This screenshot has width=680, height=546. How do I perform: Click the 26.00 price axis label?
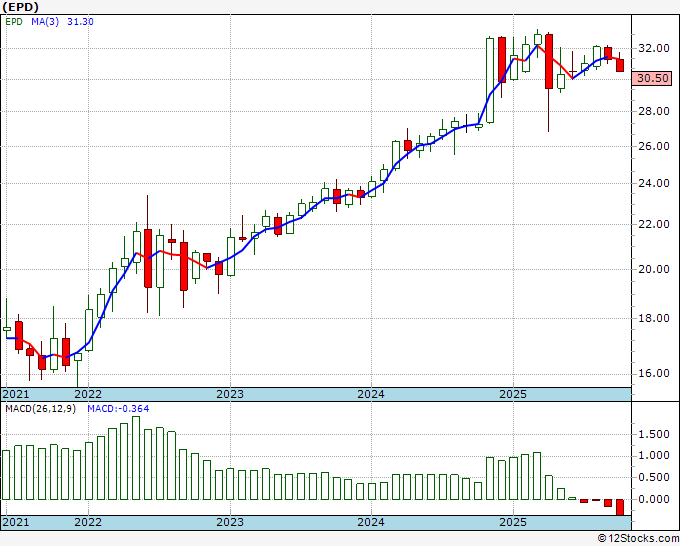[x=653, y=146]
